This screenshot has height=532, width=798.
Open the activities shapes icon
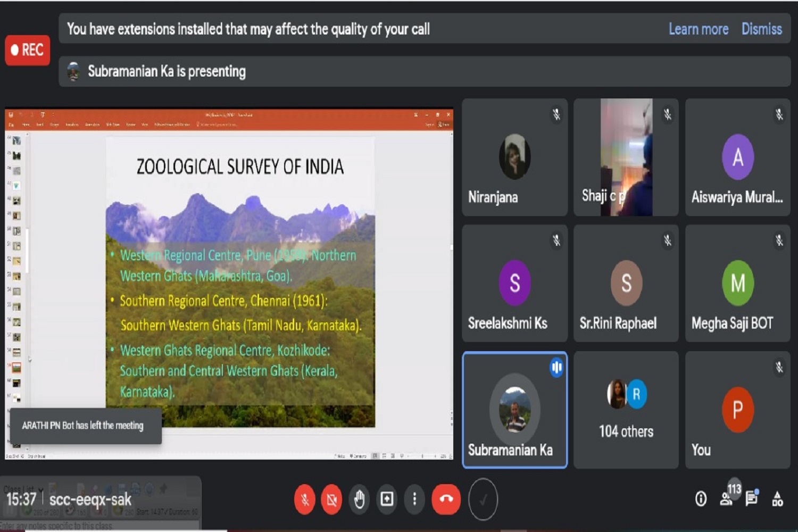point(777,499)
